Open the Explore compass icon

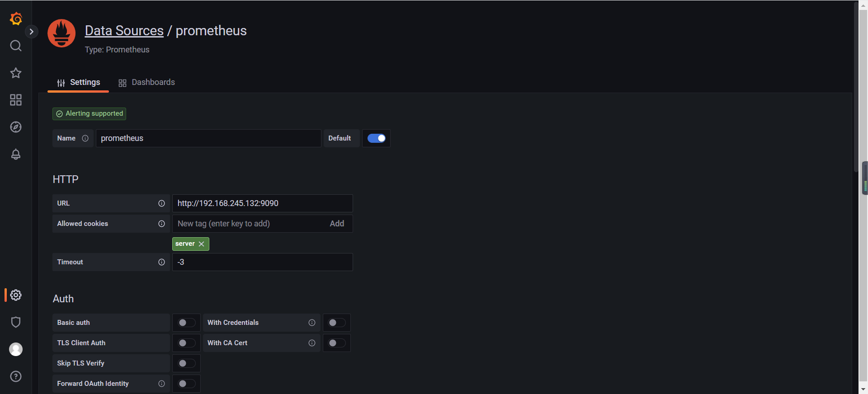(x=16, y=127)
